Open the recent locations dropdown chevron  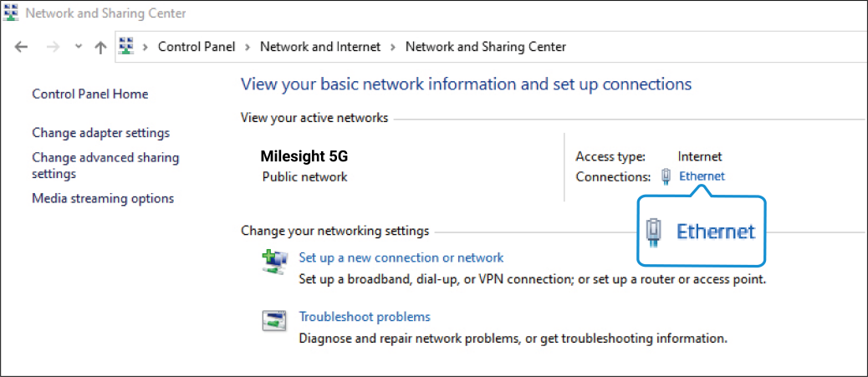[x=79, y=48]
